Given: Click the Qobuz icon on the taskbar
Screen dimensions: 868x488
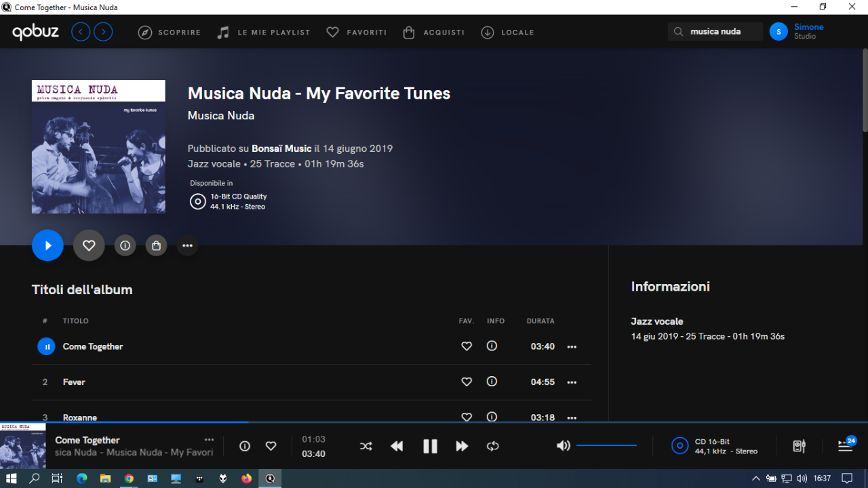Looking at the screenshot, I should tap(270, 479).
